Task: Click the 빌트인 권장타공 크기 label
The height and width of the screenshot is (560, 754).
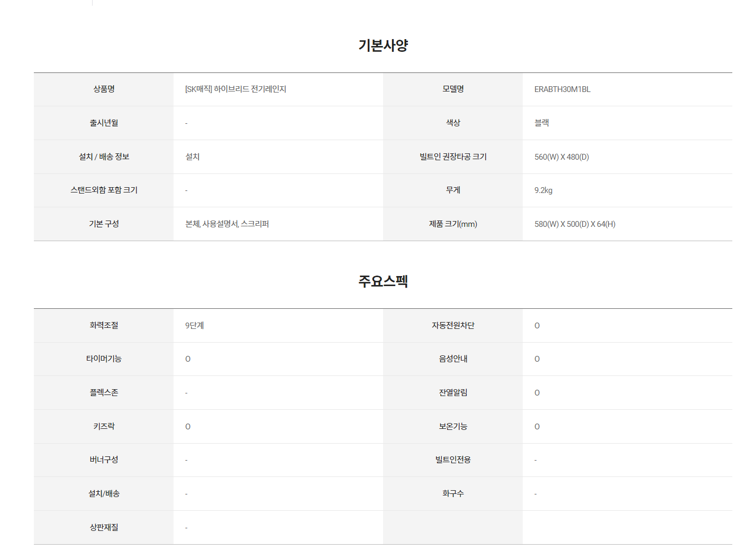Action: (453, 157)
